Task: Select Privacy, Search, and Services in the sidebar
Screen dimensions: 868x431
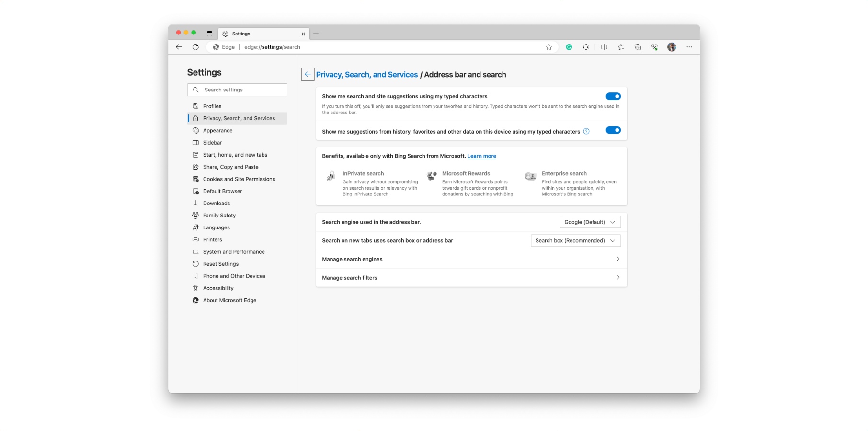Action: point(237,118)
